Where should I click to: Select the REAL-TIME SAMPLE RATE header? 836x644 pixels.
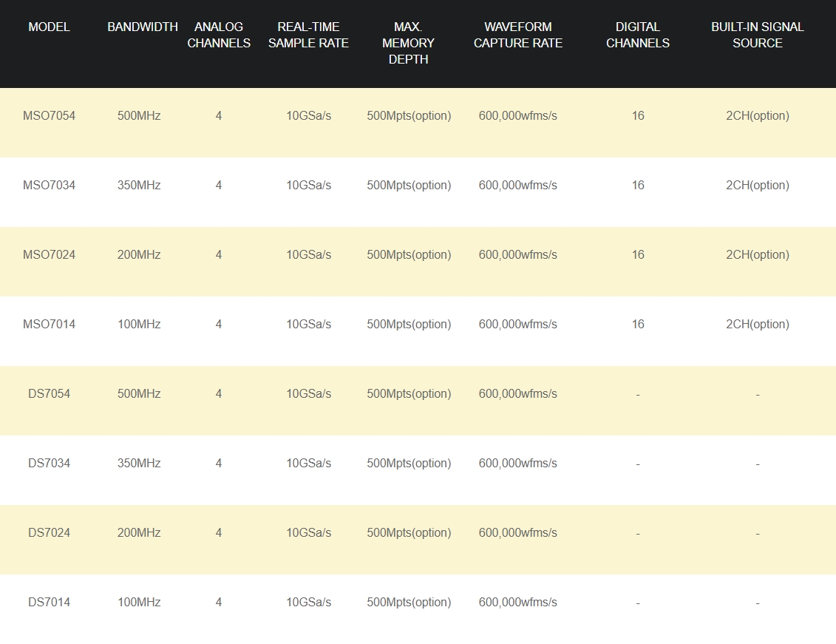(308, 35)
